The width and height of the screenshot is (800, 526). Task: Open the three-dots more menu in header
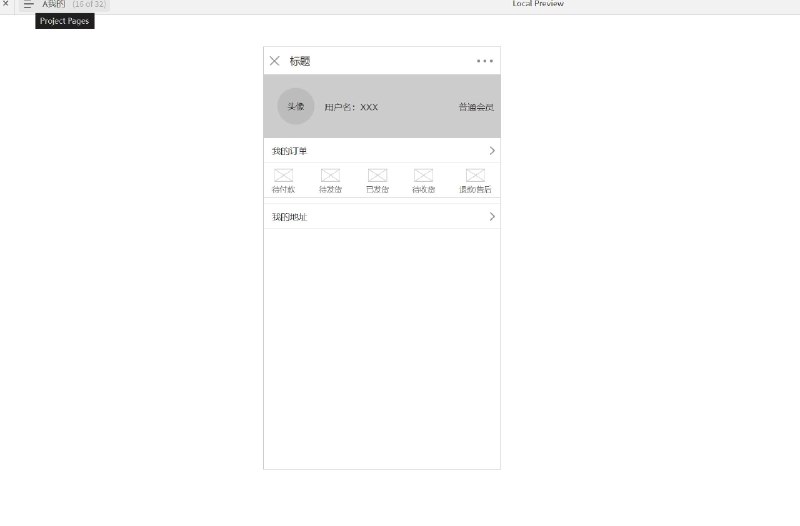(485, 61)
